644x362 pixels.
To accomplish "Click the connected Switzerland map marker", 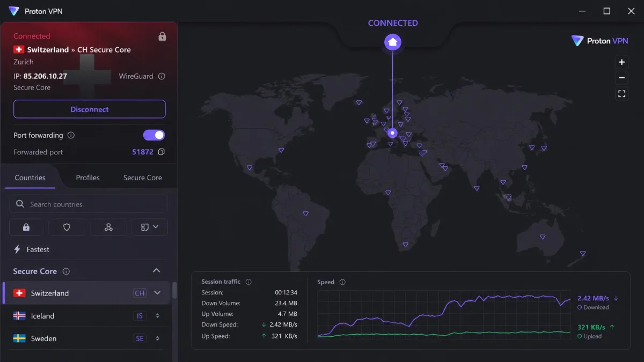I will pyautogui.click(x=392, y=132).
